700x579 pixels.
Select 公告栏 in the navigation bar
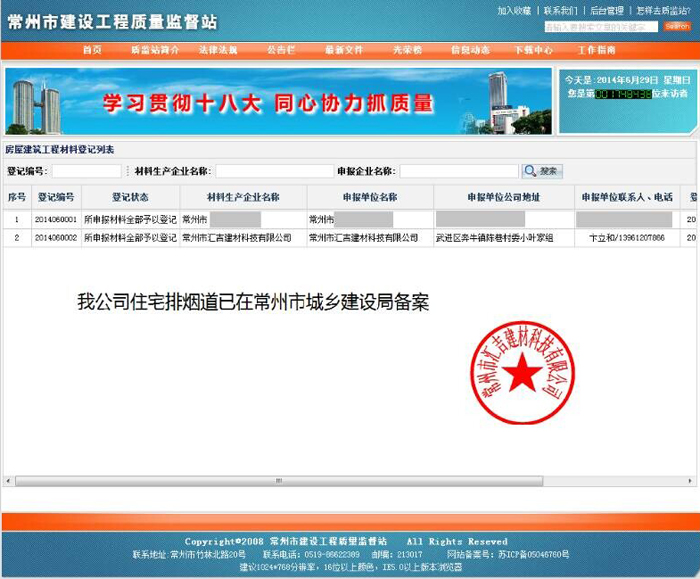click(281, 50)
